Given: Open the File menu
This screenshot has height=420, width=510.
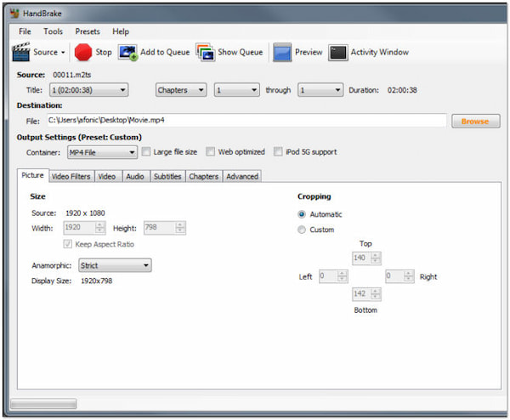Looking at the screenshot, I should tap(25, 31).
